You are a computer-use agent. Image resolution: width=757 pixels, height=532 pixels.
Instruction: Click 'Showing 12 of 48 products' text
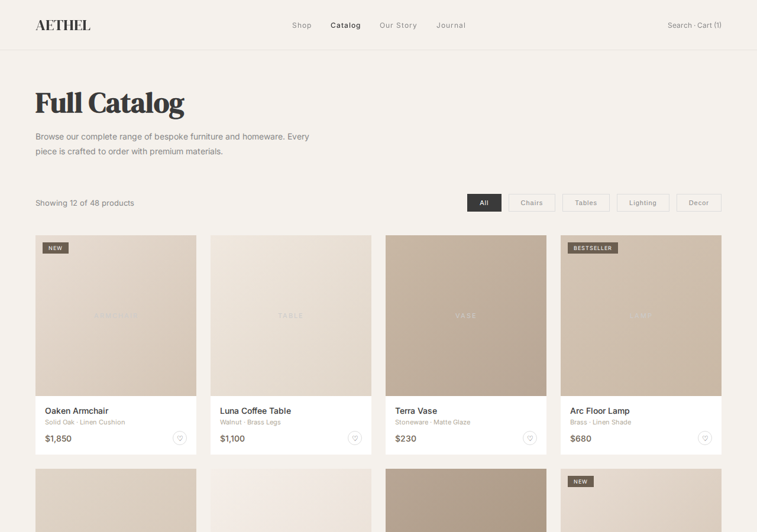pyautogui.click(x=85, y=203)
